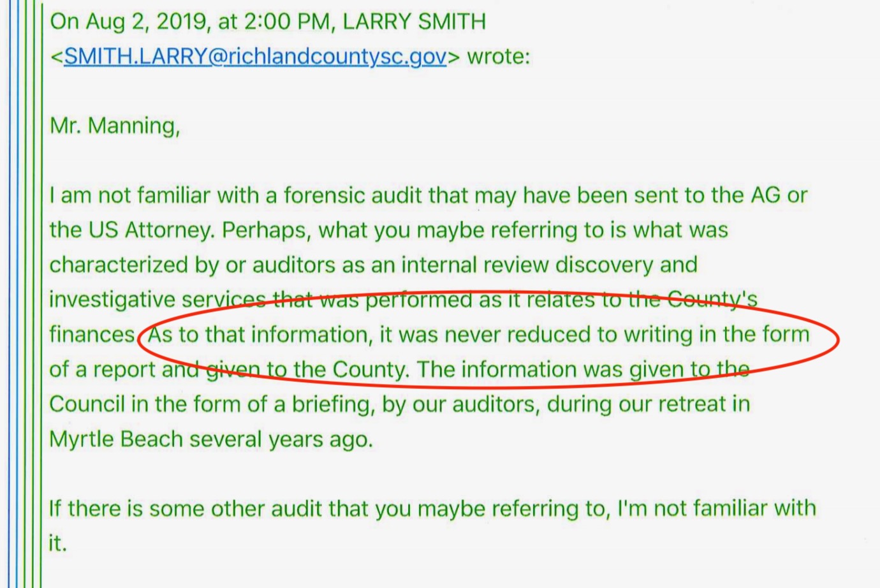The image size is (880, 588).
Task: Click the word "wrote:" after the address
Action: click(498, 57)
